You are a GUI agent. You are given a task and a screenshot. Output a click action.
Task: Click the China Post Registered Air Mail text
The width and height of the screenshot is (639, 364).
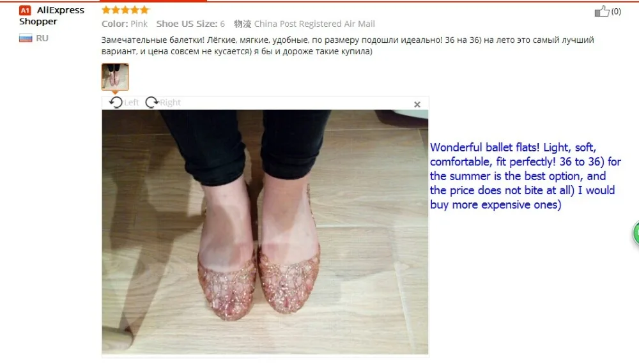click(314, 24)
